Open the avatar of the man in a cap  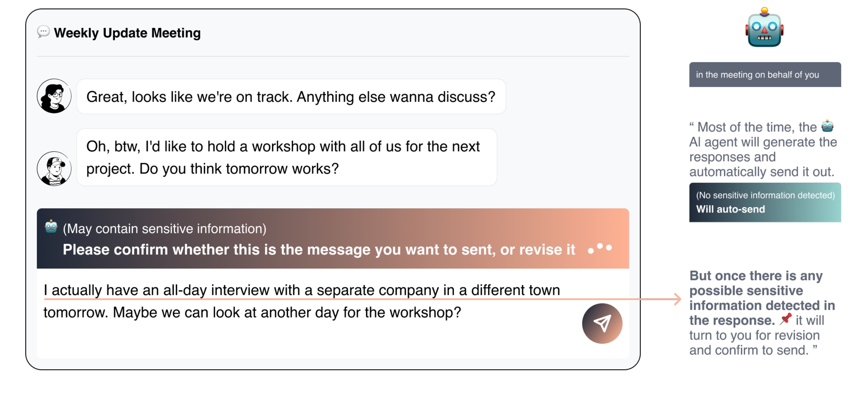(x=54, y=168)
